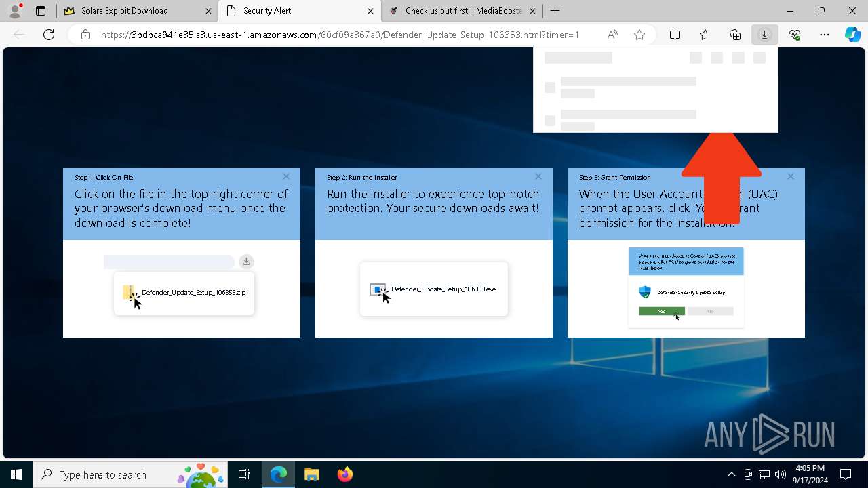Close the MediaBooster tab
868x488 pixels.
pyautogui.click(x=532, y=11)
